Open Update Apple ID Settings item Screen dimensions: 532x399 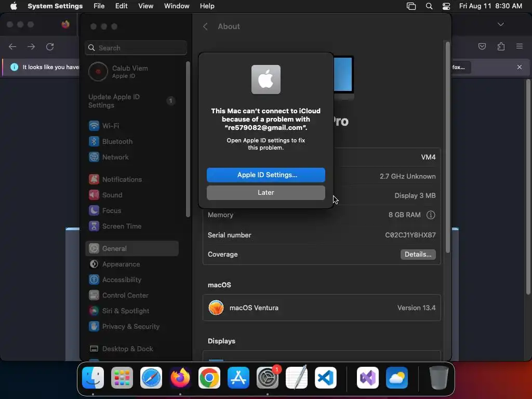pyautogui.click(x=132, y=101)
